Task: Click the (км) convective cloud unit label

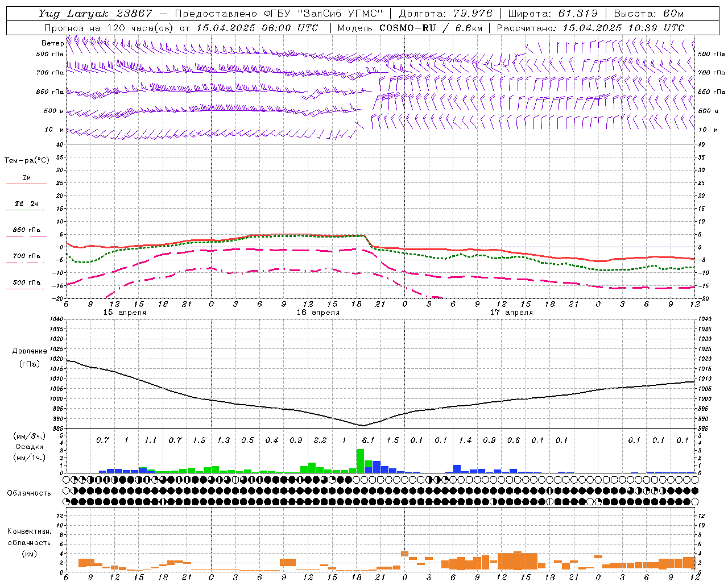Action: 30,554
